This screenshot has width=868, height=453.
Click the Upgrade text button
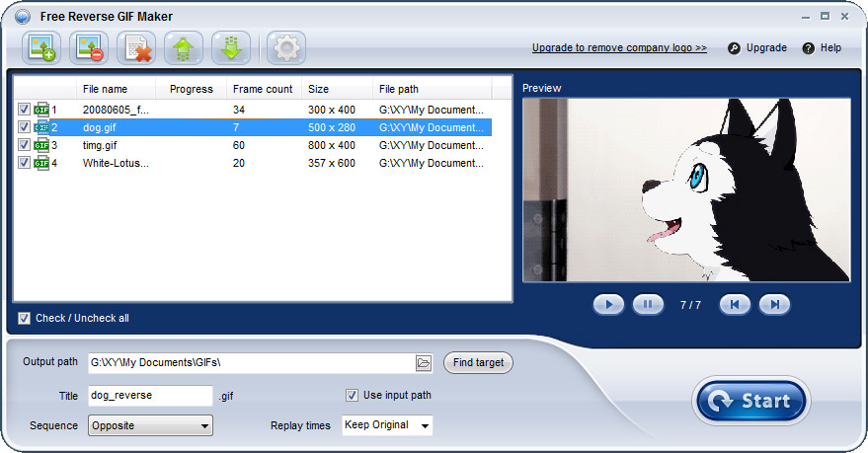click(x=766, y=47)
